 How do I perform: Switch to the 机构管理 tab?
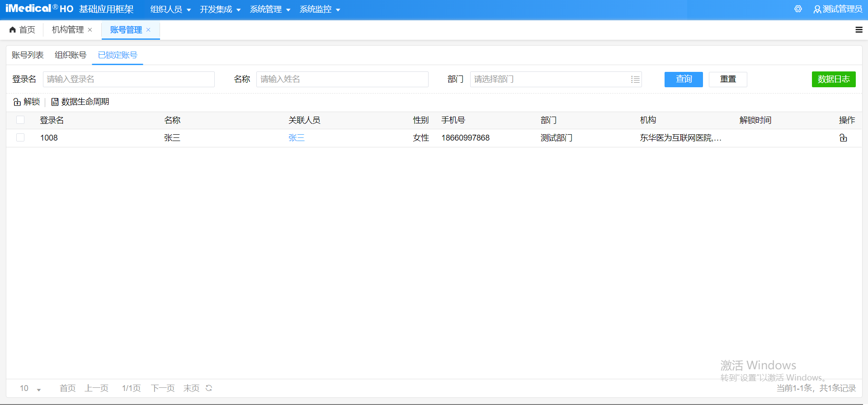[68, 30]
